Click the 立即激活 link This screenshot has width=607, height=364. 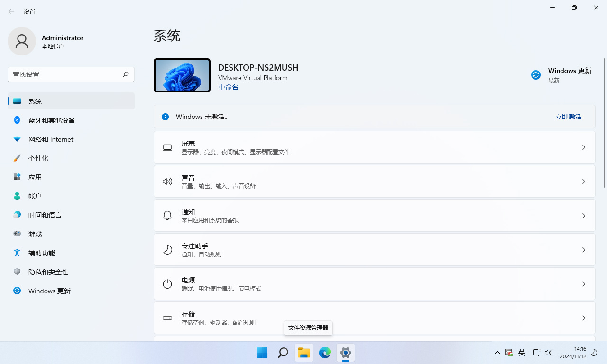click(x=569, y=117)
